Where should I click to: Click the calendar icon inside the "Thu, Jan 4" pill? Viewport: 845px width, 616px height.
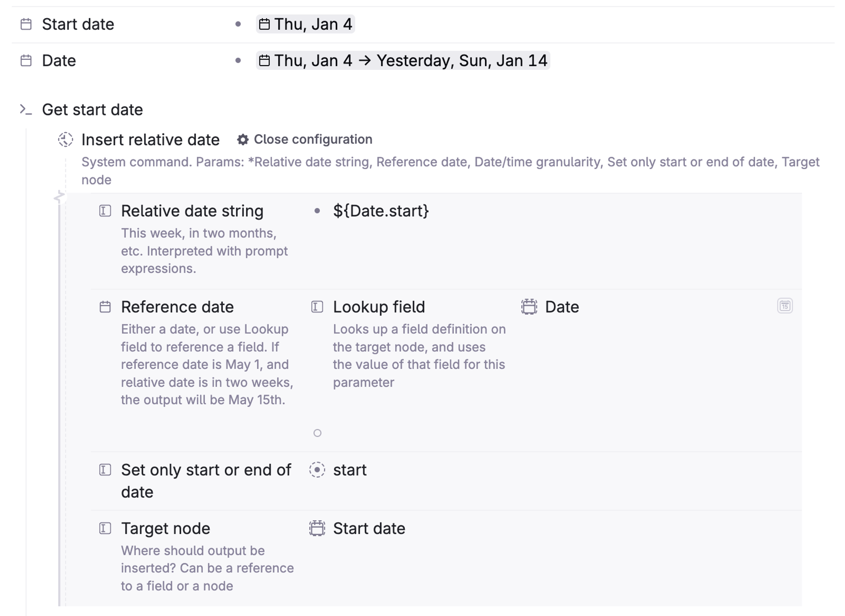click(x=264, y=24)
